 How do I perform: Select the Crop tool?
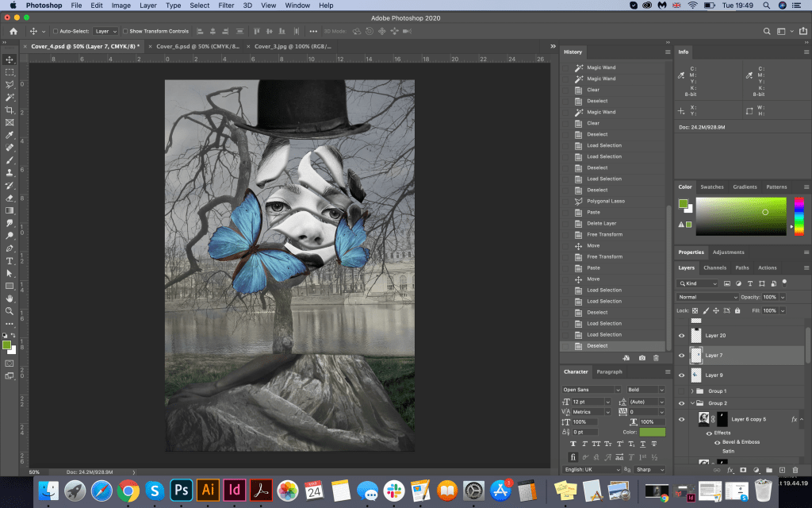pyautogui.click(x=10, y=110)
